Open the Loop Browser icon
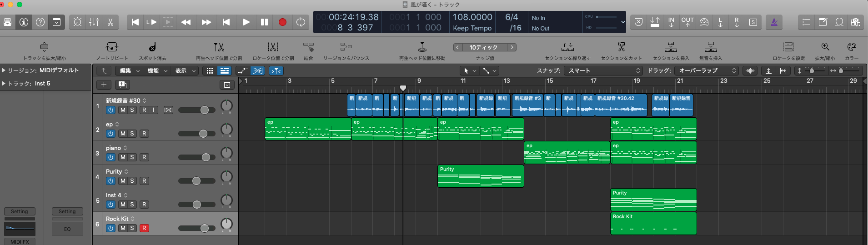The width and height of the screenshot is (868, 245). coord(839,22)
